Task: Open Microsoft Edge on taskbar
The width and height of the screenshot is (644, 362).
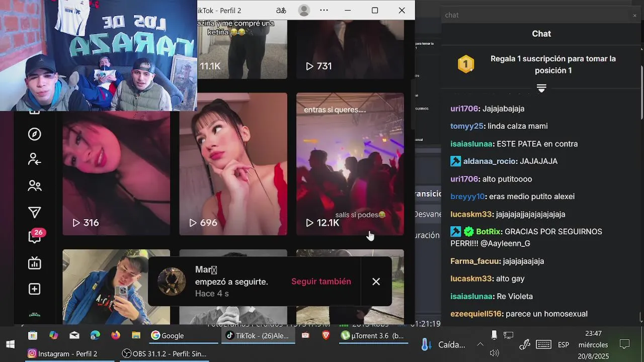Action: 95,335
